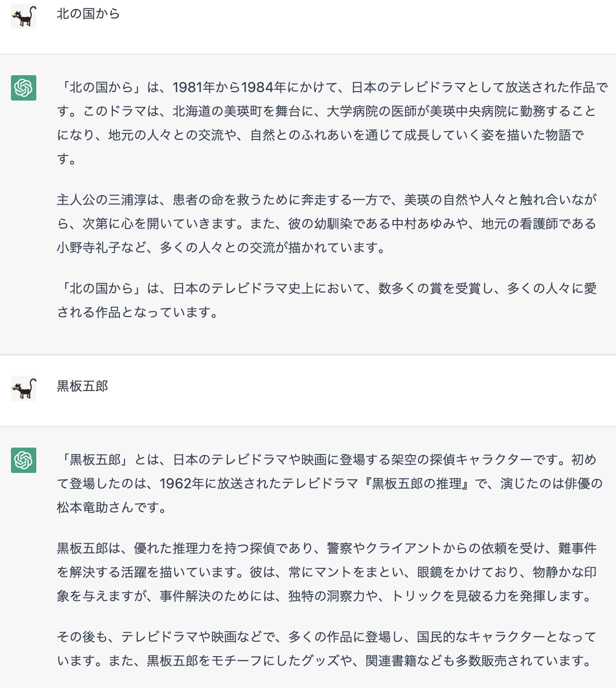
Task: Click the name 松本竜助さんです
Action: (x=111, y=507)
